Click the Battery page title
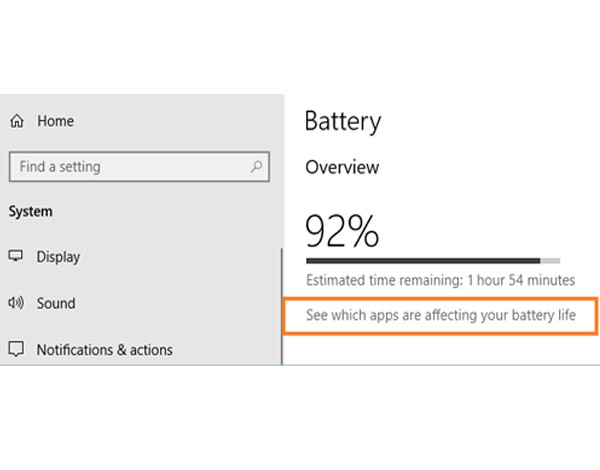Screen dimensions: 600x470 (x=342, y=122)
